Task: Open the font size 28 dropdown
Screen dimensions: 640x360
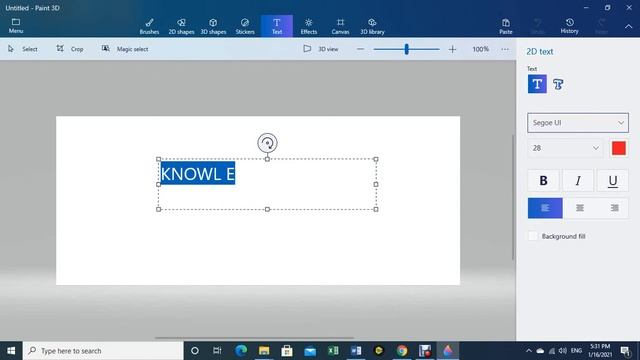Action: pos(565,148)
